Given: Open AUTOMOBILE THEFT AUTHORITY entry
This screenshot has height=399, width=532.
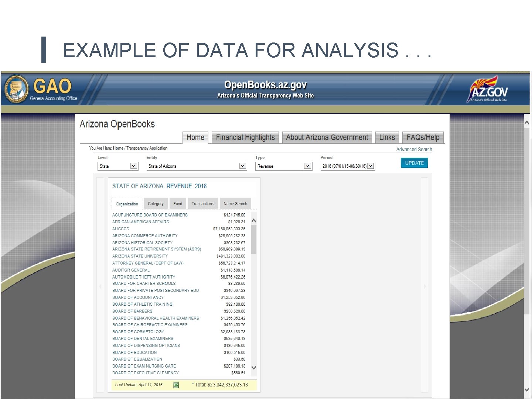Looking at the screenshot, I should (x=144, y=277).
